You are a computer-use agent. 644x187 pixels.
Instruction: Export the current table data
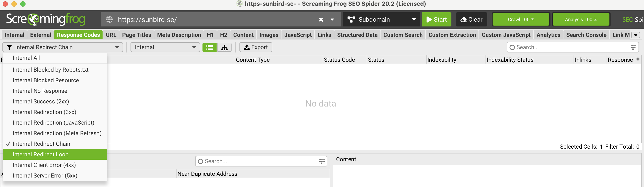(x=256, y=47)
